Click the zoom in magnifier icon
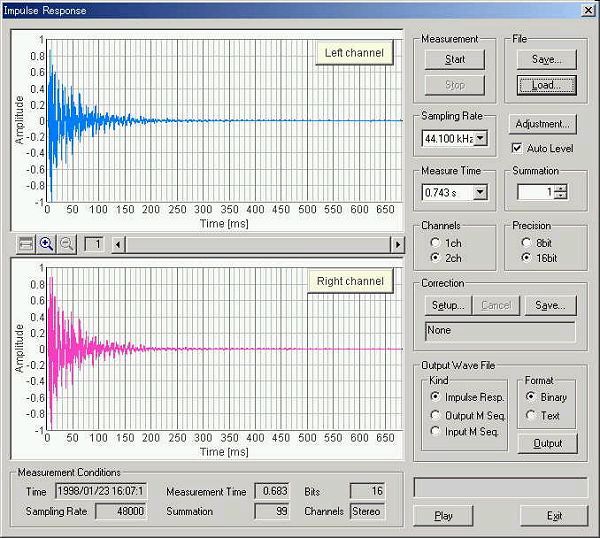The width and height of the screenshot is (600, 538). click(46, 244)
